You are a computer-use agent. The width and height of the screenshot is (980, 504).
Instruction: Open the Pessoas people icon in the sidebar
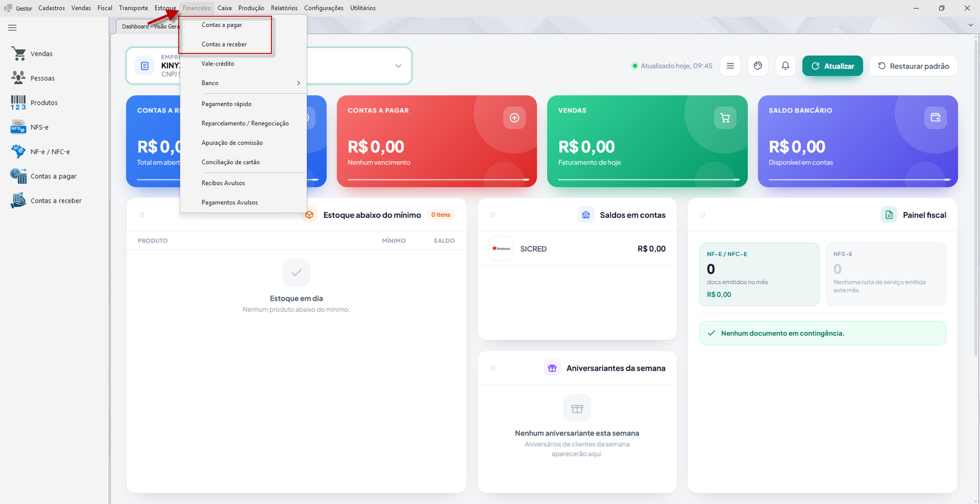pos(18,78)
